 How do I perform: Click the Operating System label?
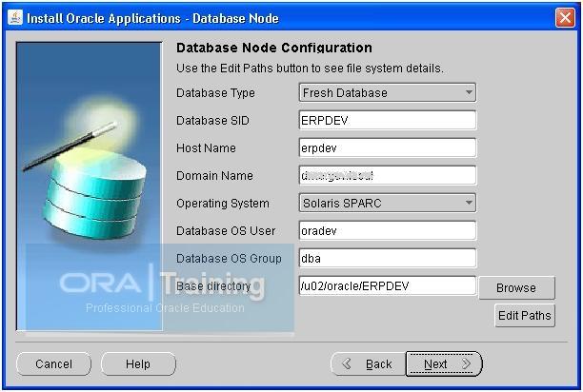(x=223, y=204)
